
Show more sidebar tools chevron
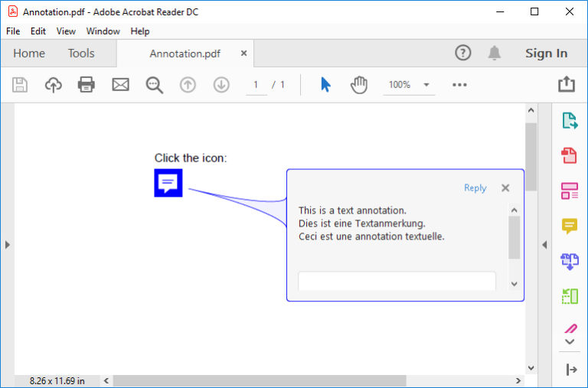(x=570, y=341)
